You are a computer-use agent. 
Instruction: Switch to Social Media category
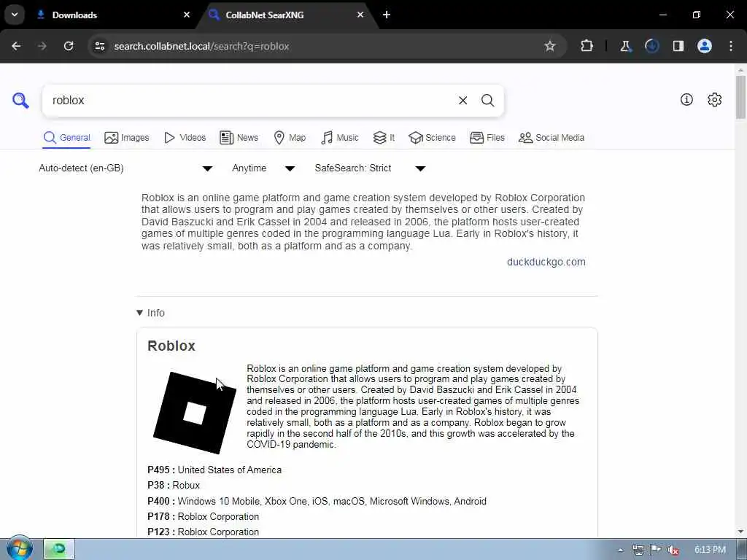pos(551,138)
